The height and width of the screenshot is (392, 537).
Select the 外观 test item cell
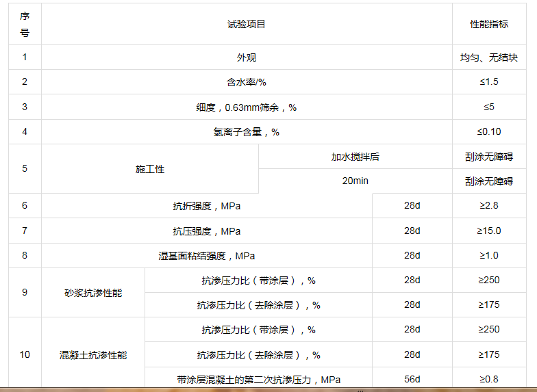tap(246, 57)
